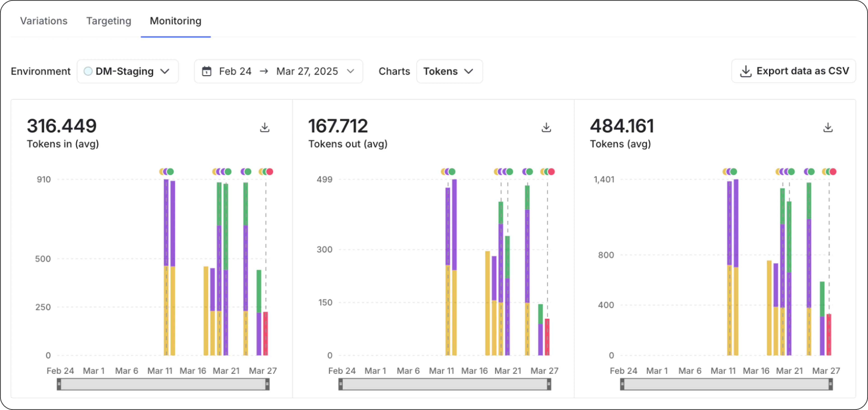This screenshot has width=868, height=410.
Task: Click the red marker dot above Tokens in chart
Action: click(270, 172)
